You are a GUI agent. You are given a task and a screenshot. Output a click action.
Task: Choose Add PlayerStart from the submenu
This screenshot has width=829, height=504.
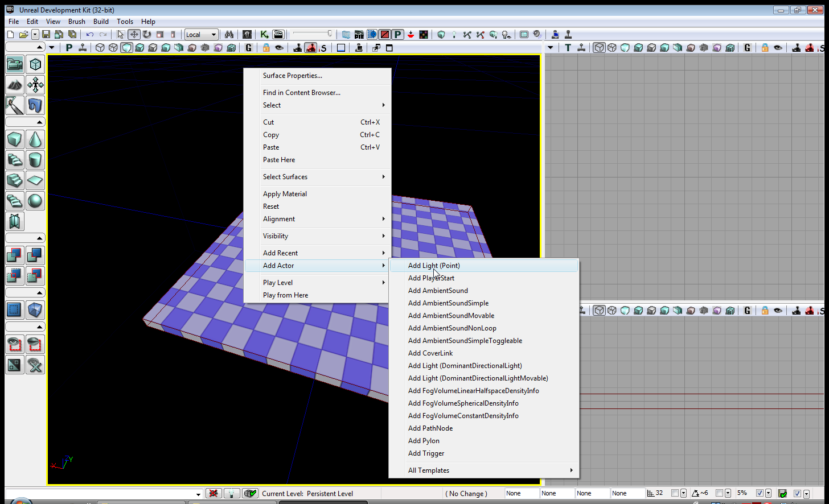click(x=431, y=278)
